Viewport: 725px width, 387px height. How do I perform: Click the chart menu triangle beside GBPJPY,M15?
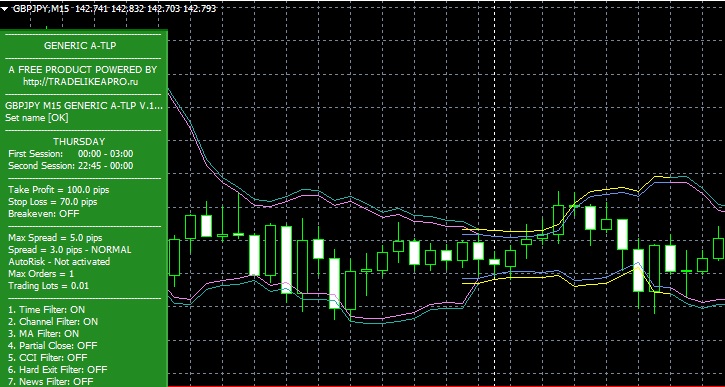tap(5, 9)
